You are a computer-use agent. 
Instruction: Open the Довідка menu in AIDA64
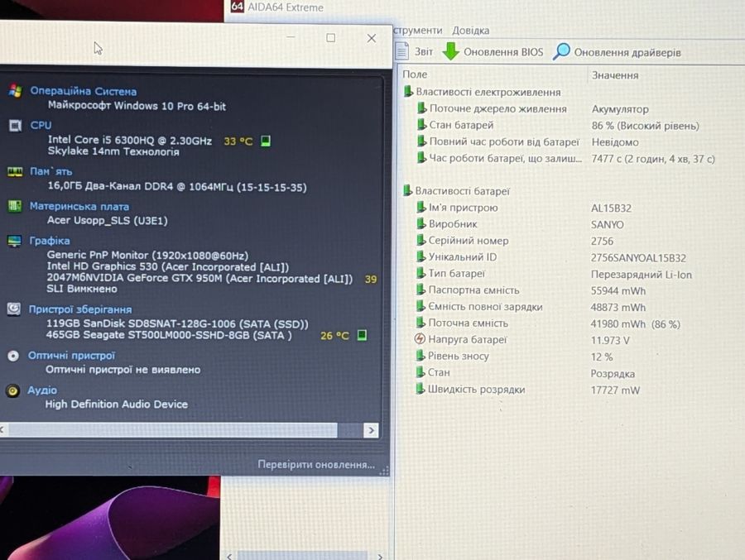470,31
